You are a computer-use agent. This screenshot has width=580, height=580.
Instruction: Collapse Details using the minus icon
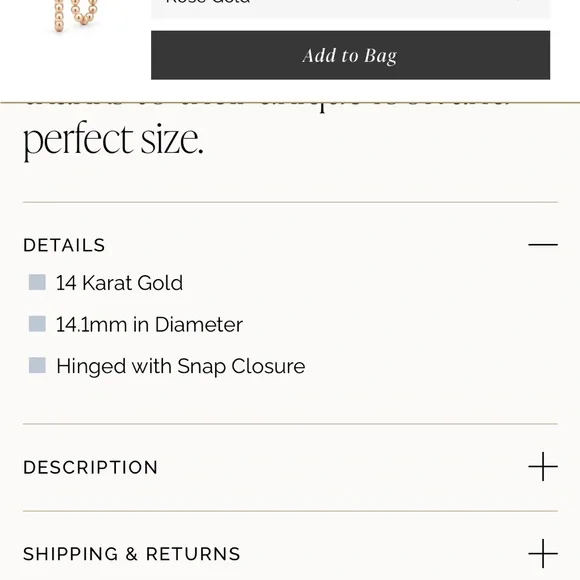click(x=543, y=245)
